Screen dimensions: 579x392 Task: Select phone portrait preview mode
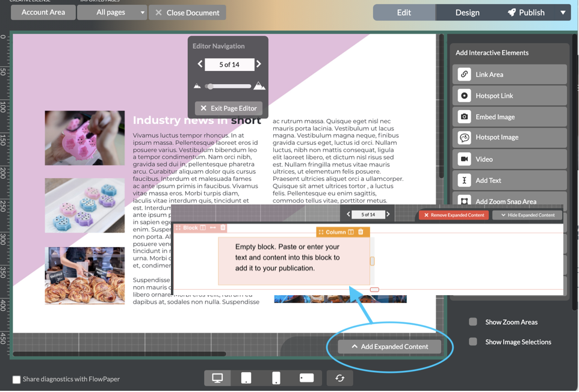pyautogui.click(x=276, y=378)
